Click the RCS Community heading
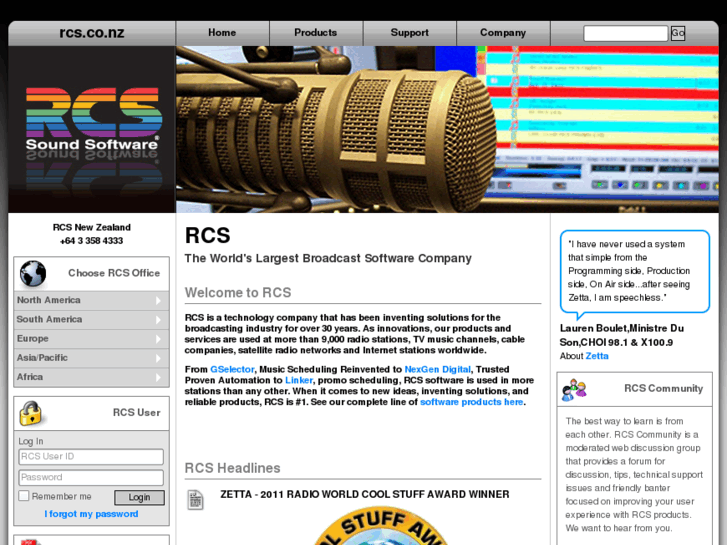The image size is (727, 545). click(x=663, y=389)
